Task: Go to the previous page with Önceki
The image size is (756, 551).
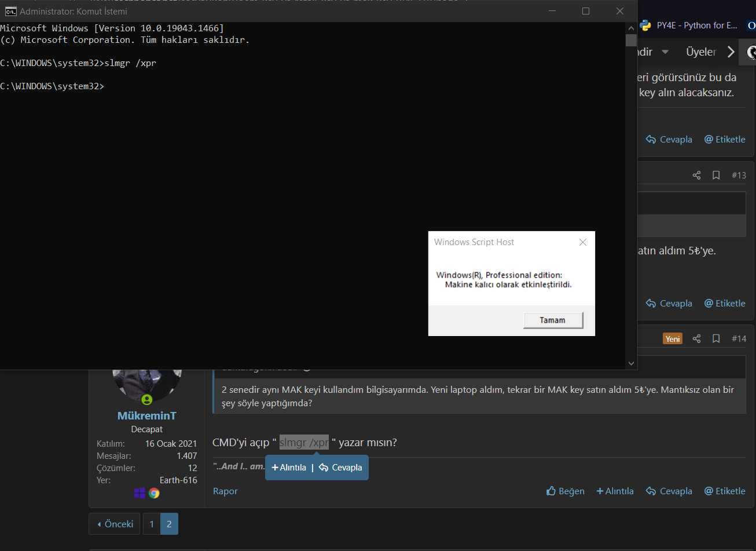Action: pos(116,524)
